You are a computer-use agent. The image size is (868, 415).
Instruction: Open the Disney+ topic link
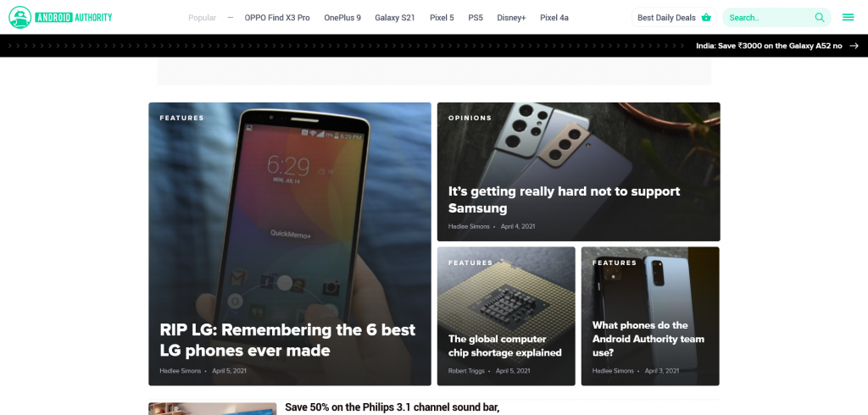[x=511, y=18]
